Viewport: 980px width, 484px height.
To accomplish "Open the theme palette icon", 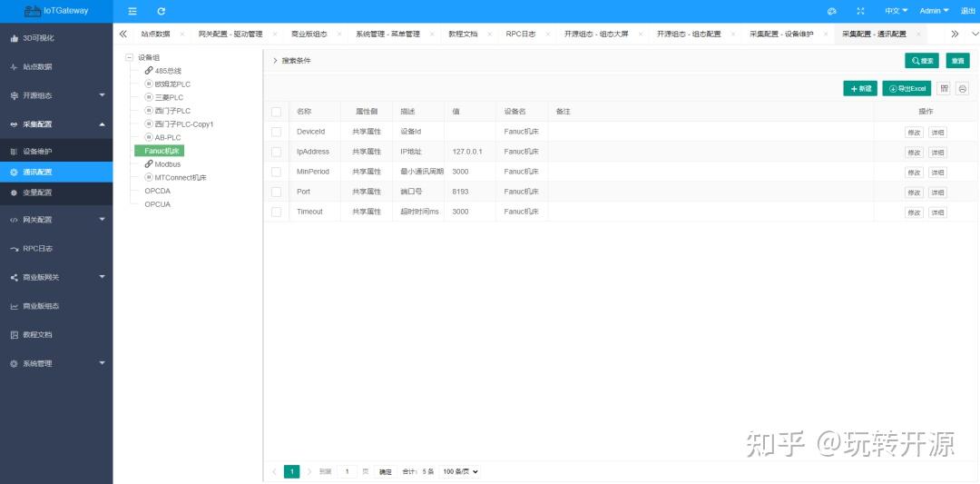I will click(831, 11).
